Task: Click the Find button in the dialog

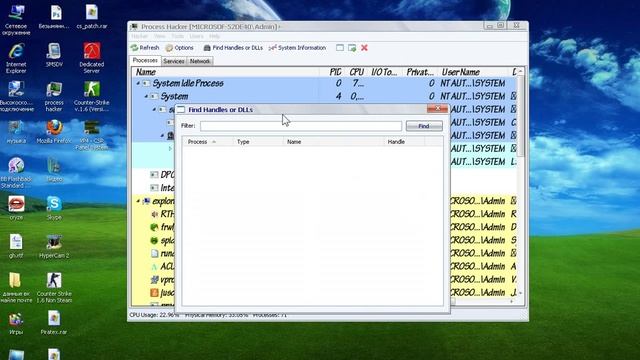Action: [424, 126]
